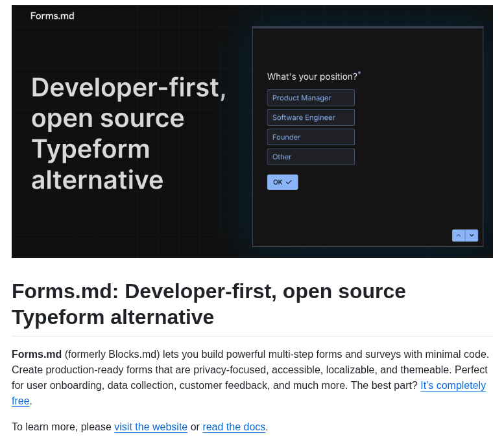Click the banner image of Forms.md
This screenshot has height=444, width=504.
(252, 132)
